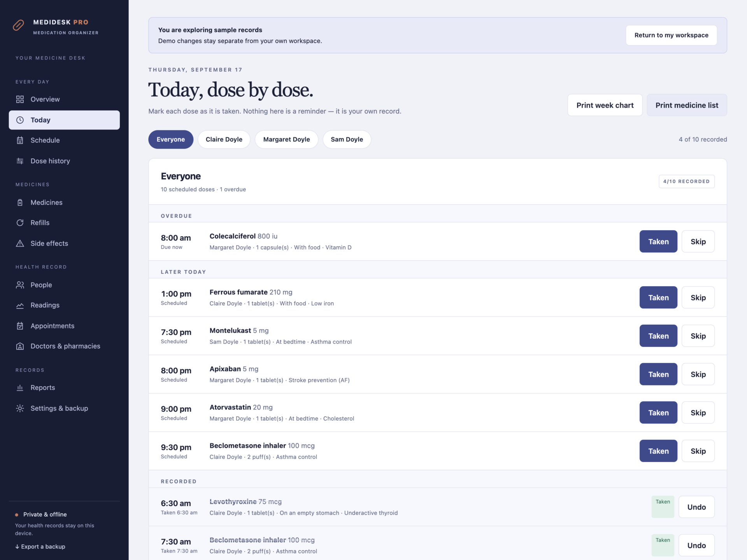Undo the 7:30 am Beclometasone inhaler record
Screen dimensions: 747x560
[x=696, y=545]
